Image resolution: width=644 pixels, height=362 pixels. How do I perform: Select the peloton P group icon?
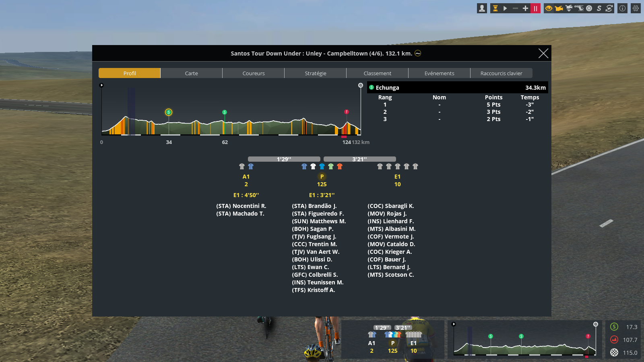coord(322,177)
